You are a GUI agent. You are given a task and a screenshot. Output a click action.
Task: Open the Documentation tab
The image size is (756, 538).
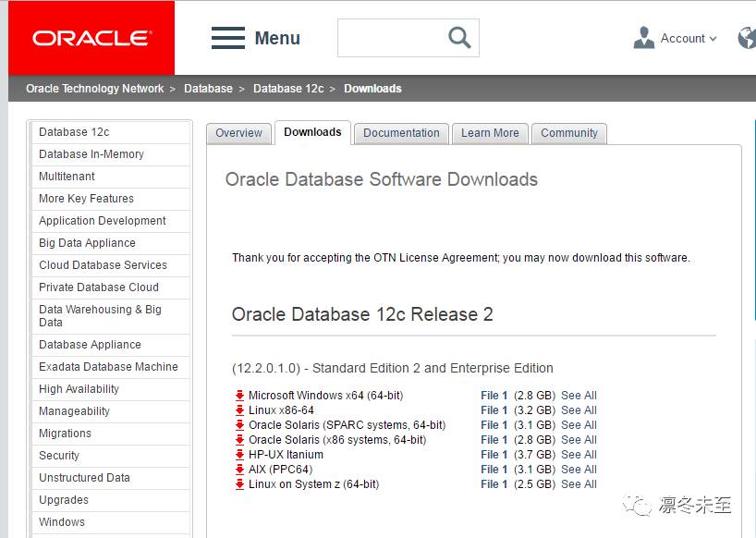401,133
